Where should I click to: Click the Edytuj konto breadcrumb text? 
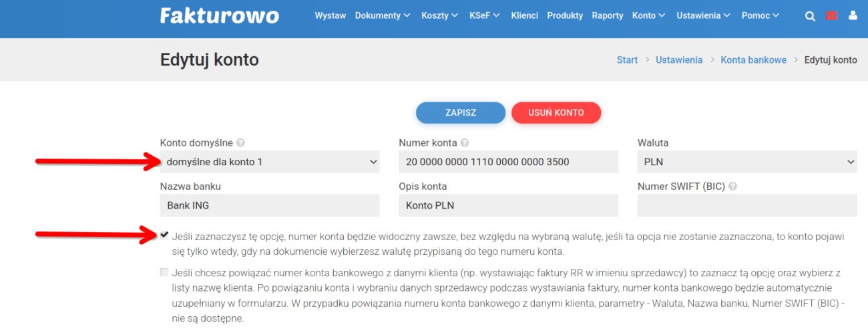(831, 60)
